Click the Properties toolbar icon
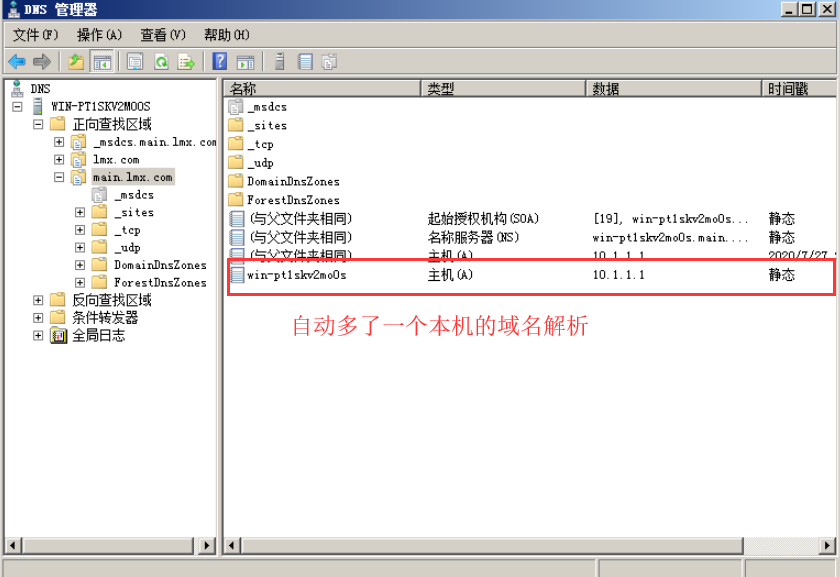840x577 pixels. tap(135, 62)
